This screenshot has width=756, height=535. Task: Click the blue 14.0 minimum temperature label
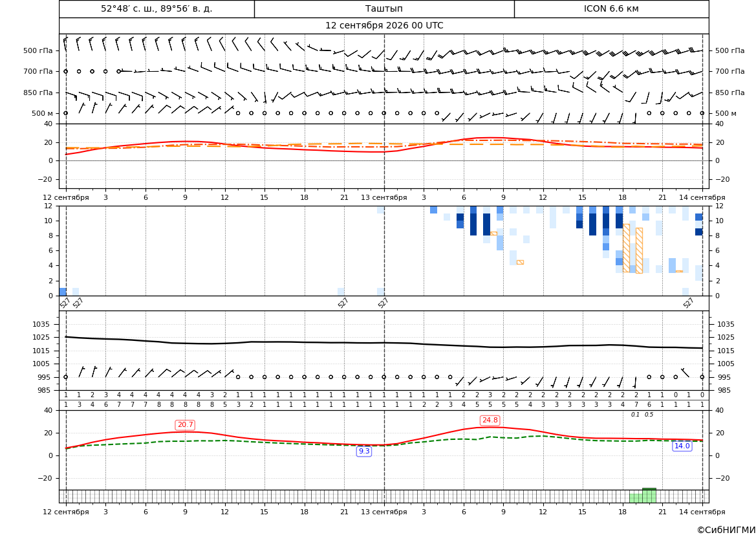(682, 446)
